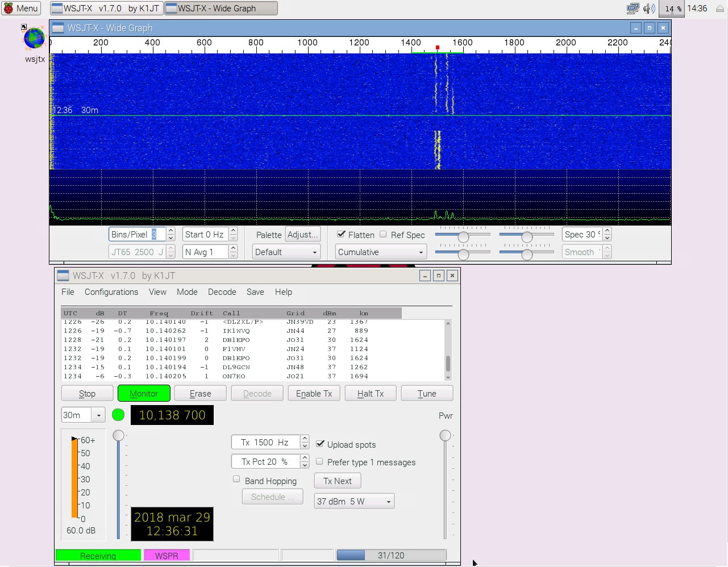Select the Wide Graph window in the taskbar
Screen dimensions: 728x567
click(x=221, y=8)
